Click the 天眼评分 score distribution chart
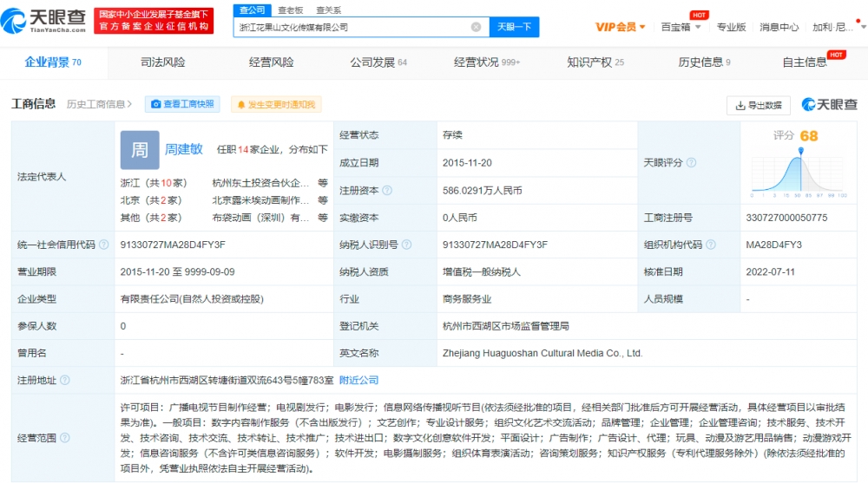The width and height of the screenshot is (868, 483). click(x=799, y=173)
